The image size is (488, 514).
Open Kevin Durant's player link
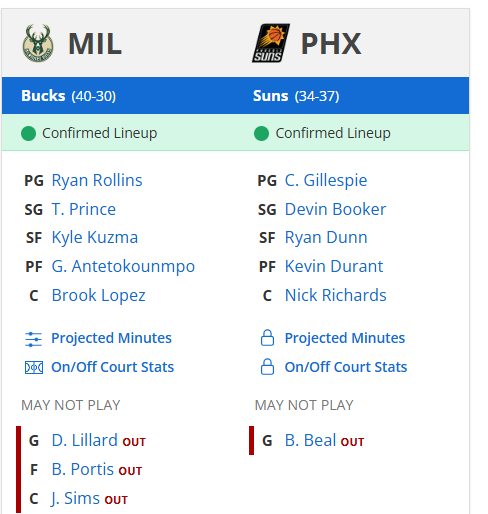[x=334, y=266]
